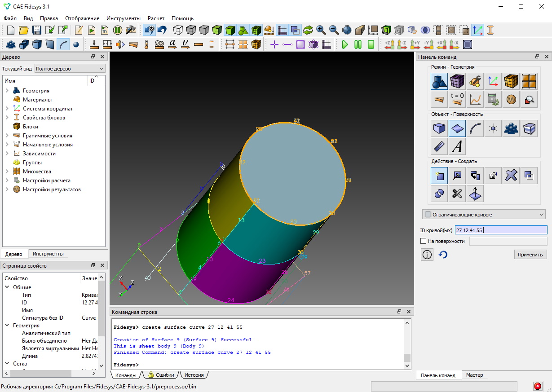
Task: Switch to the Мастер tab
Action: [475, 375]
